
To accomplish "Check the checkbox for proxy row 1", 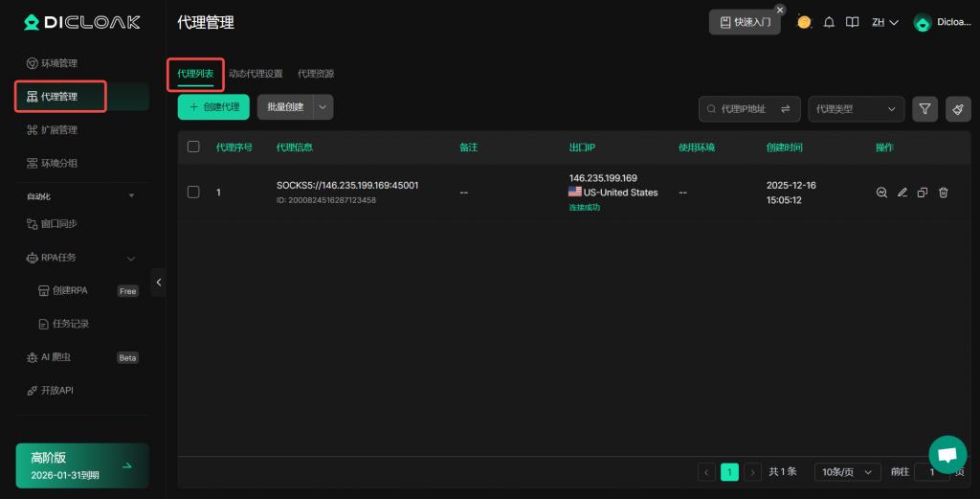I will (x=193, y=193).
